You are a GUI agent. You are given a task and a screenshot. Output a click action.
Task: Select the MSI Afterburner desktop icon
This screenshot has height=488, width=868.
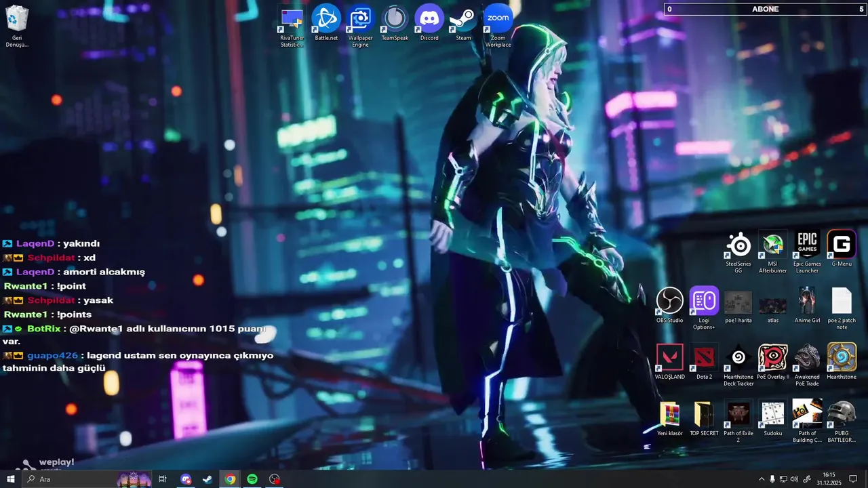(772, 252)
